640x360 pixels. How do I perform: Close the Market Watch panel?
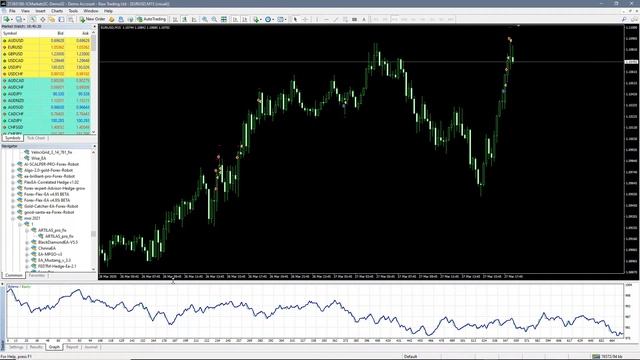(94, 27)
